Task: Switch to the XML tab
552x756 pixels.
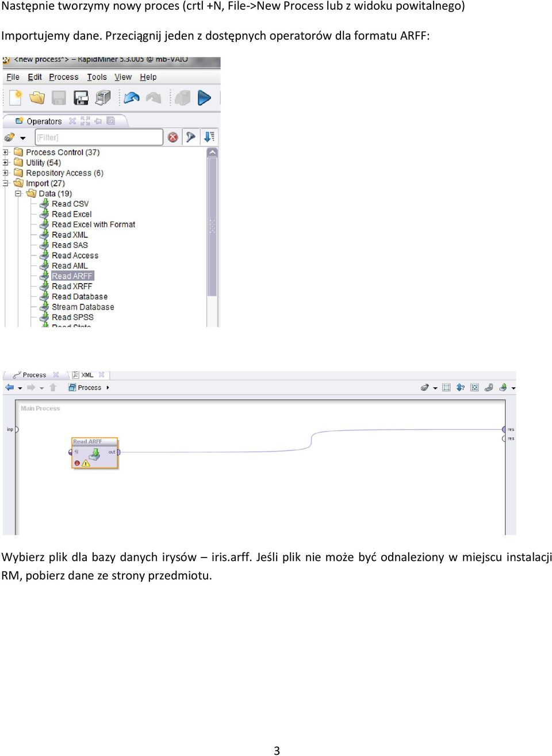Action: pyautogui.click(x=87, y=375)
